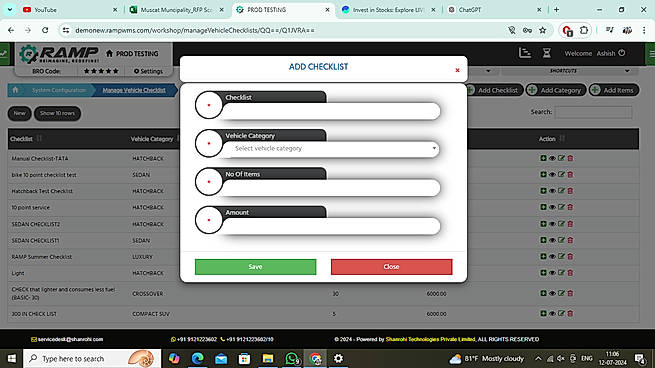Edit the SEDAN CHECKLIST1 row

(x=561, y=240)
